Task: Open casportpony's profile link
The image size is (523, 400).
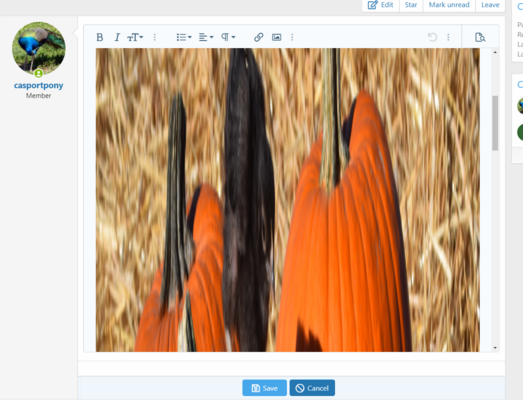Action: [x=39, y=85]
